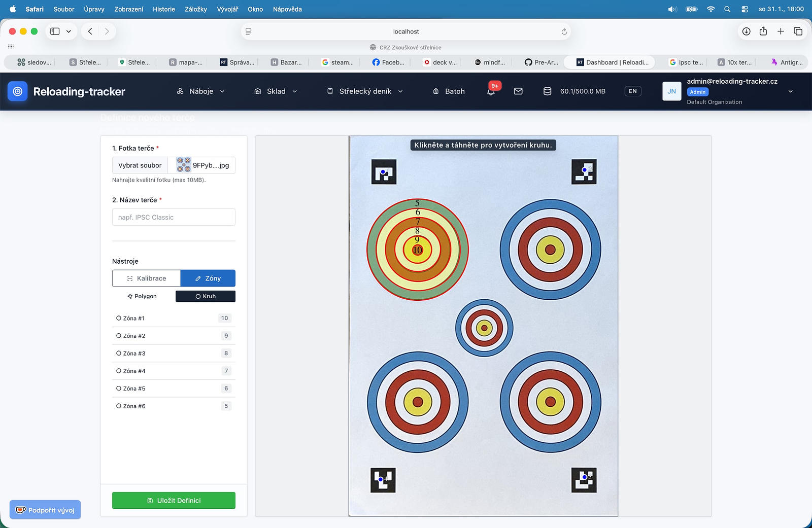Open the Safari downloads icon
Image resolution: width=812 pixels, height=528 pixels.
(746, 31)
